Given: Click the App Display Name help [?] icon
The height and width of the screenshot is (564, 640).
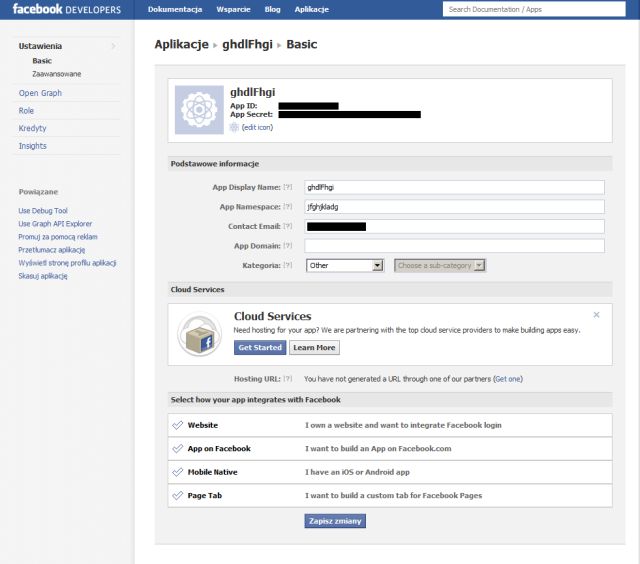Looking at the screenshot, I should (288, 187).
